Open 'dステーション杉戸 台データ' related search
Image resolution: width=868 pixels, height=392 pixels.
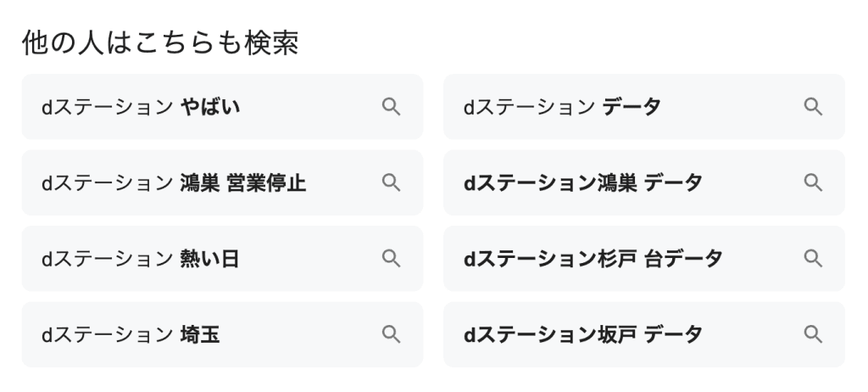[x=593, y=259]
